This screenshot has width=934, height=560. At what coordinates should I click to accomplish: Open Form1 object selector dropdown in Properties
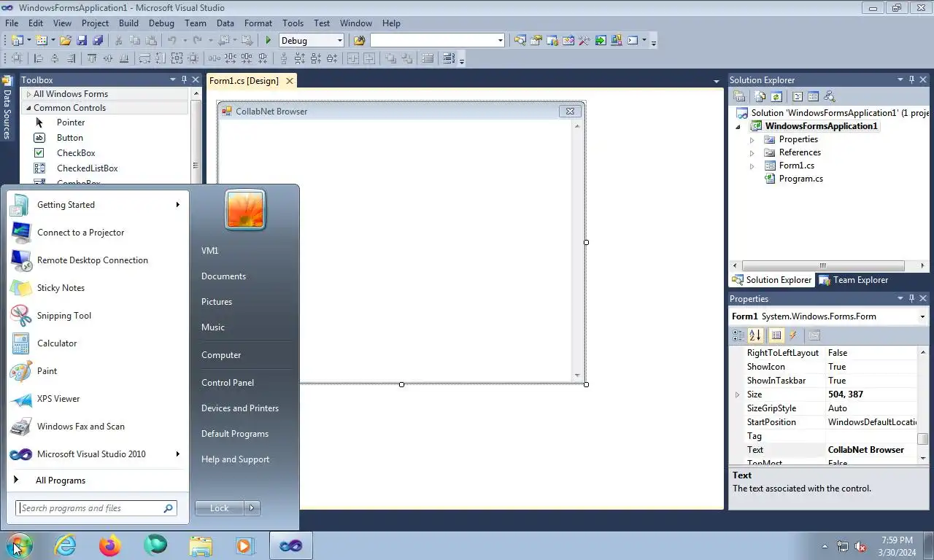click(922, 316)
